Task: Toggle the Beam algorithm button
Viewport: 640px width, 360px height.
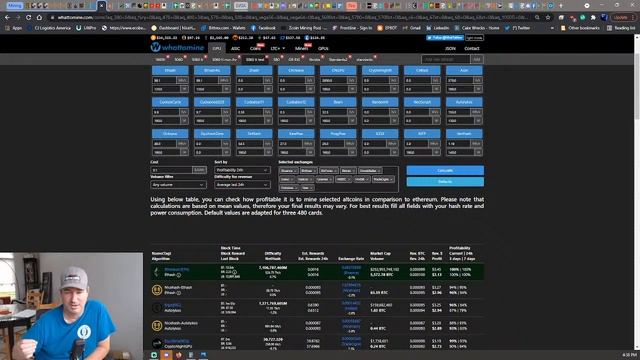Action: (338, 102)
